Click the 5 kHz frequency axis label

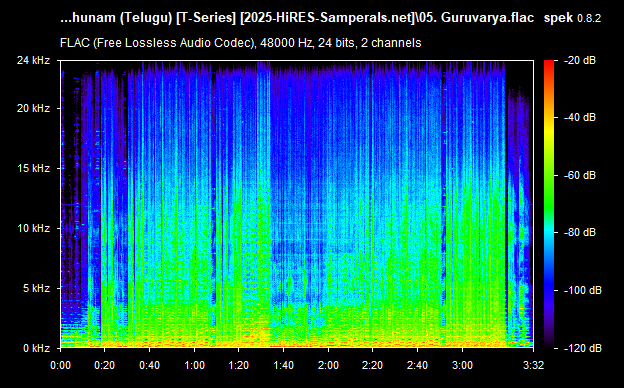pos(36,288)
